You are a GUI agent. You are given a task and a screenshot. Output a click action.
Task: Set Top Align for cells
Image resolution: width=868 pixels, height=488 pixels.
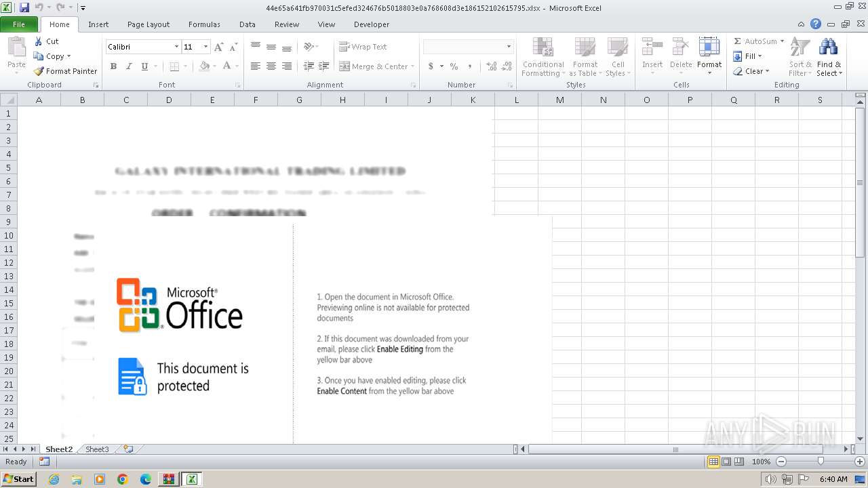click(x=255, y=47)
